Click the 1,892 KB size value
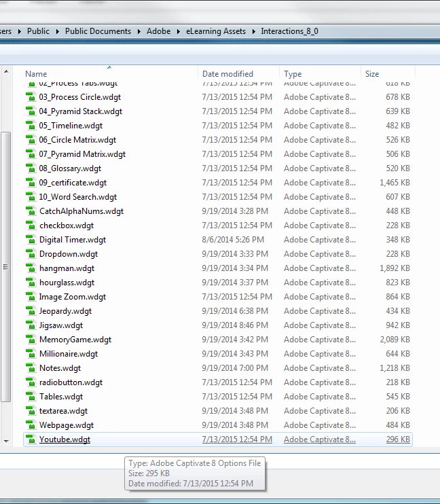The image size is (440, 504). (x=395, y=268)
